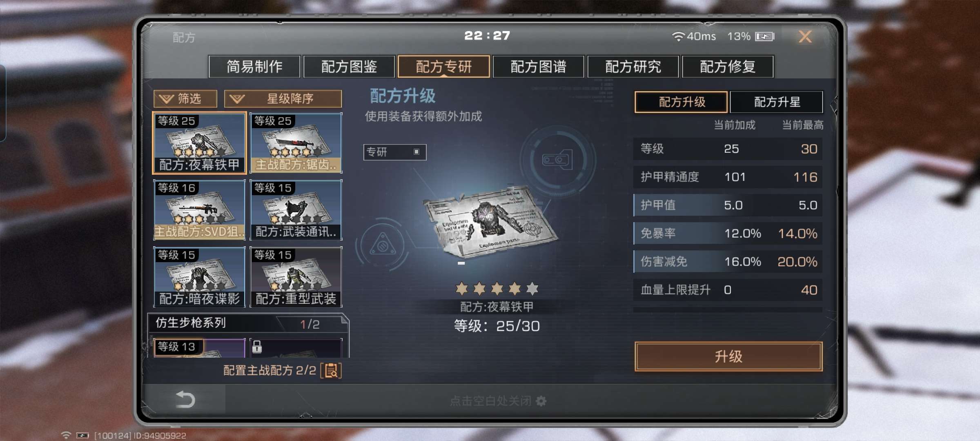Select the triangle material slot icon

pos(382,245)
